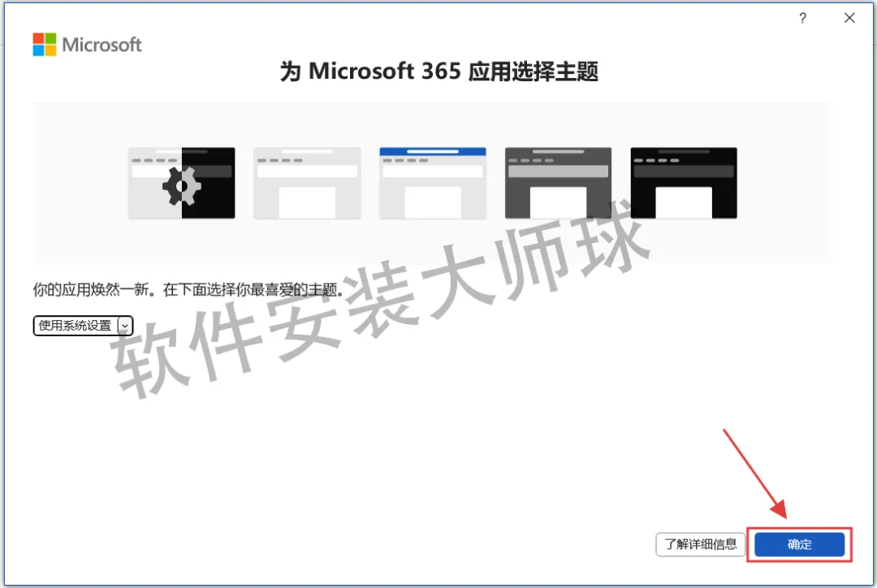Open the 使用系统设置 theme dropdown
The height and width of the screenshot is (588, 877).
[x=83, y=326]
